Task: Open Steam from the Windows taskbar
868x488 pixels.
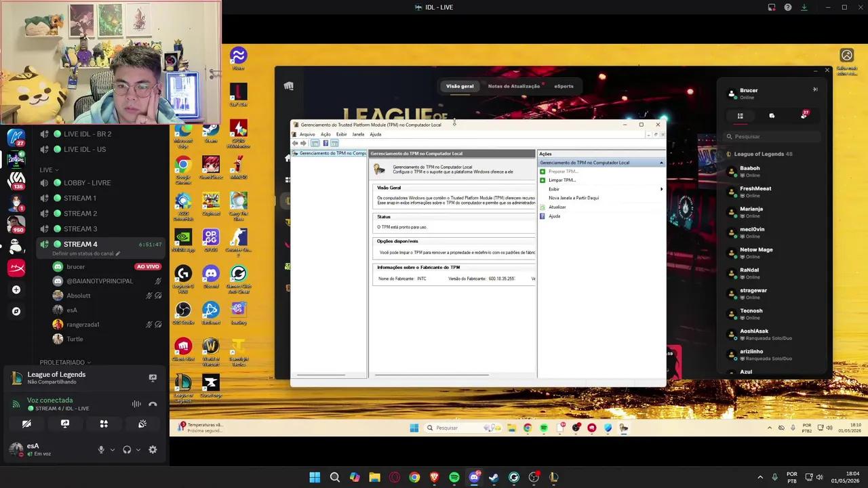Action: coord(494,477)
